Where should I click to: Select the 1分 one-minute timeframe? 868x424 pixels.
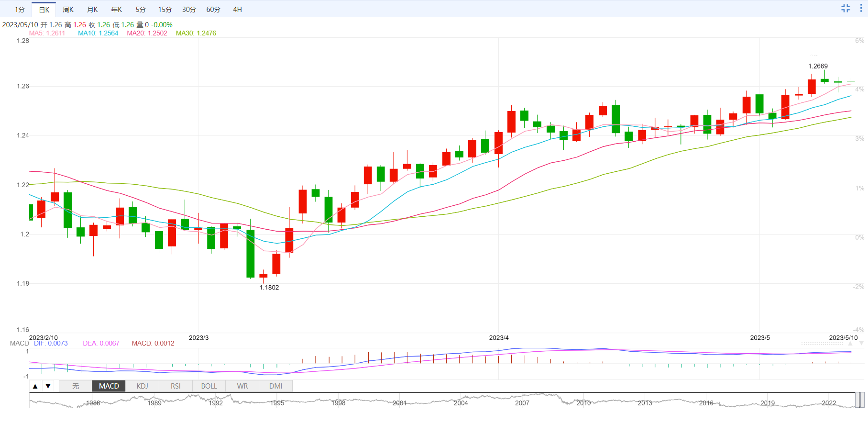point(20,10)
